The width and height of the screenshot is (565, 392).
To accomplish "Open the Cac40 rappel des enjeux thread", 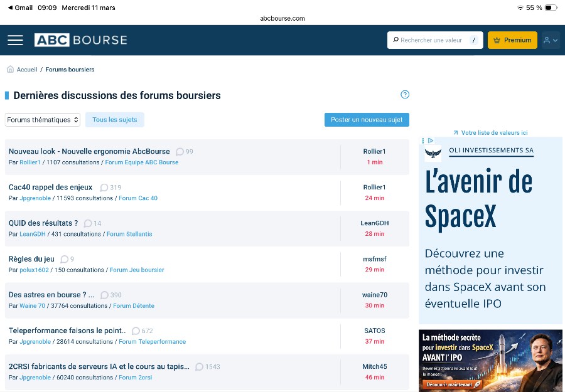I will point(50,188).
